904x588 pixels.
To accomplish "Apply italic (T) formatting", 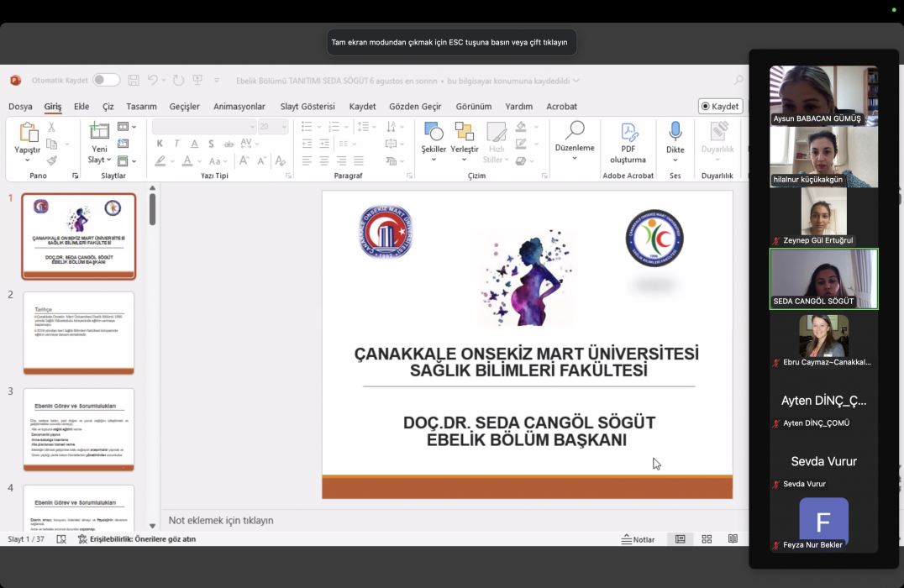I will pos(177,144).
